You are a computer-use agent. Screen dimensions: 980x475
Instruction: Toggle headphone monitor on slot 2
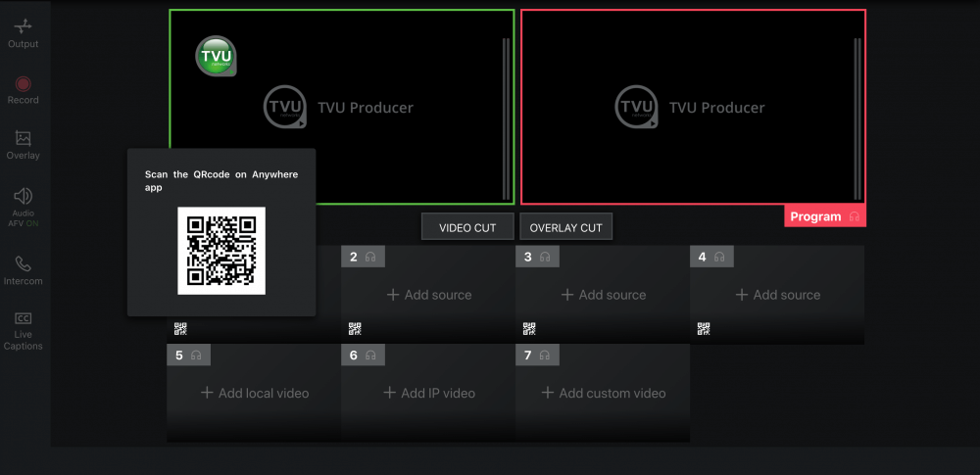tap(370, 257)
